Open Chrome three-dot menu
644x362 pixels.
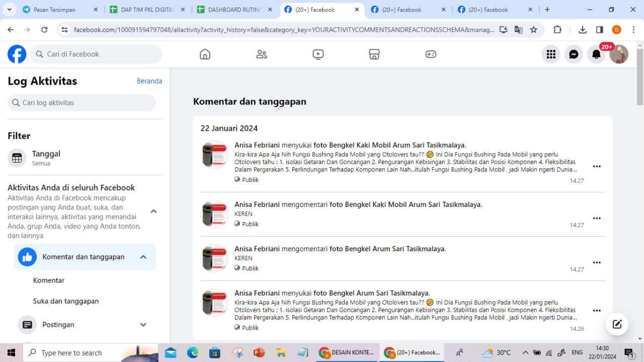click(x=633, y=30)
